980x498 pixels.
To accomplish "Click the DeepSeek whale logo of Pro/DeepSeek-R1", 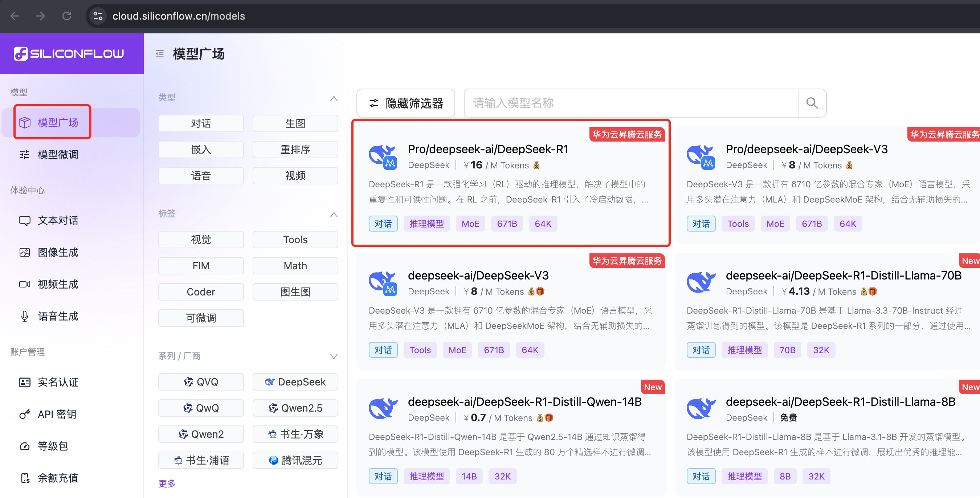I will tap(383, 156).
